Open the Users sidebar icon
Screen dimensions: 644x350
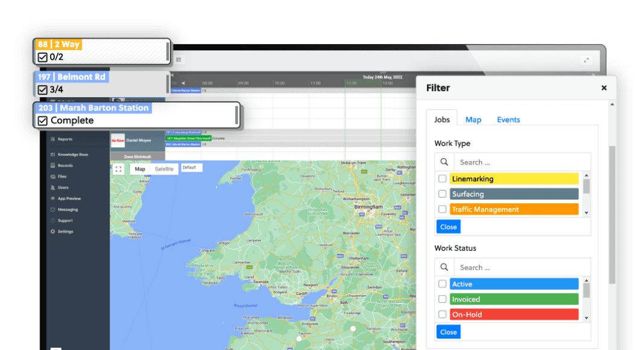click(x=53, y=188)
